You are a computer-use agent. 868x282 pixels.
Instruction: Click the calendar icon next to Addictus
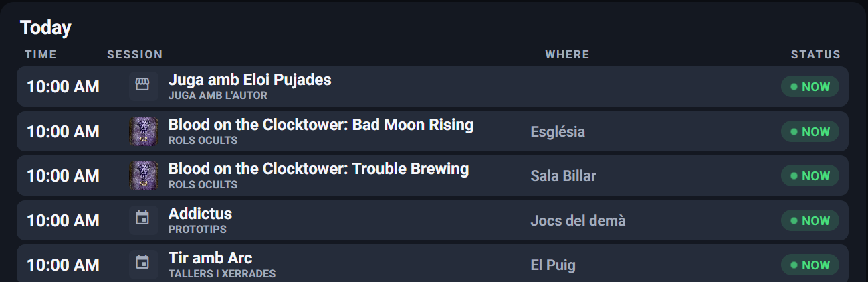point(142,218)
